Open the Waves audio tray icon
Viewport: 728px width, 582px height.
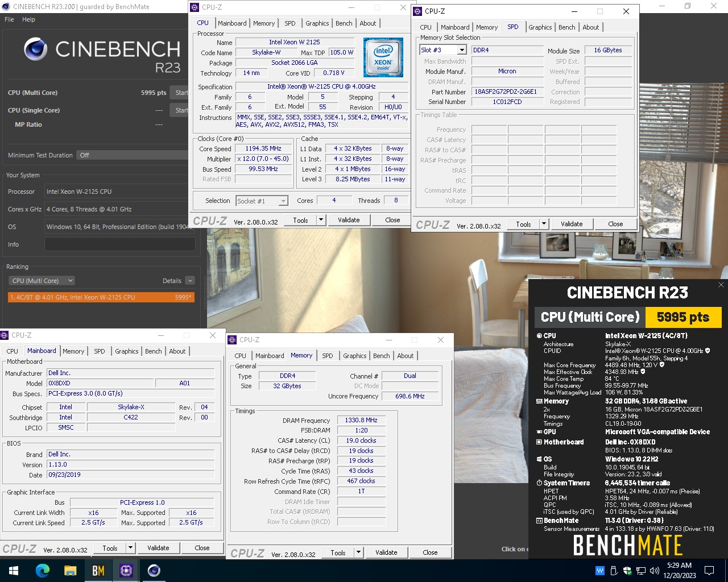[599, 571]
